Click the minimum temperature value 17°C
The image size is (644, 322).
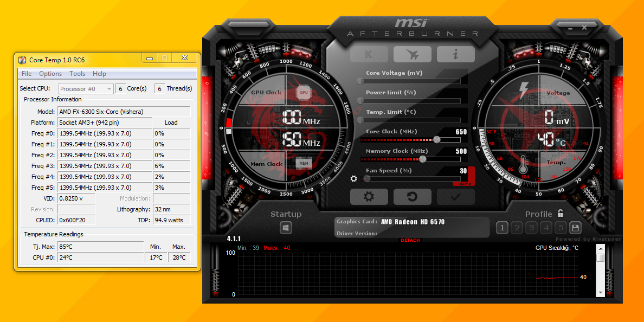[x=156, y=257]
